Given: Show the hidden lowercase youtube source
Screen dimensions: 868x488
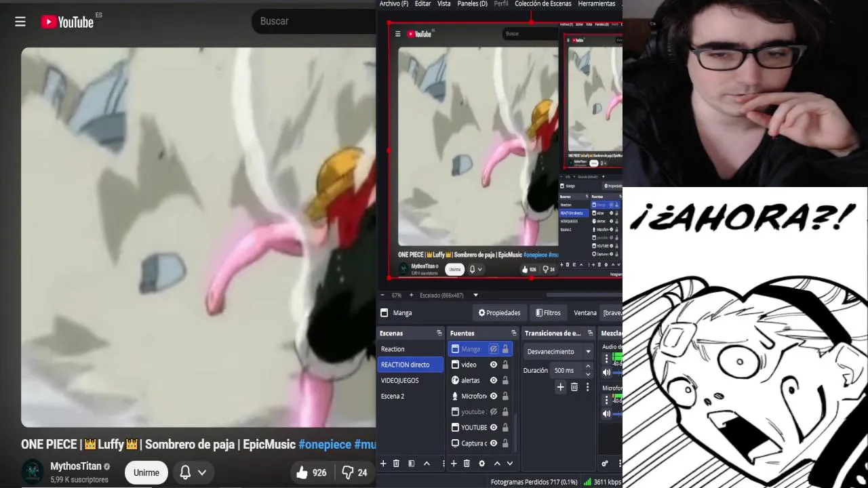Looking at the screenshot, I should [493, 411].
